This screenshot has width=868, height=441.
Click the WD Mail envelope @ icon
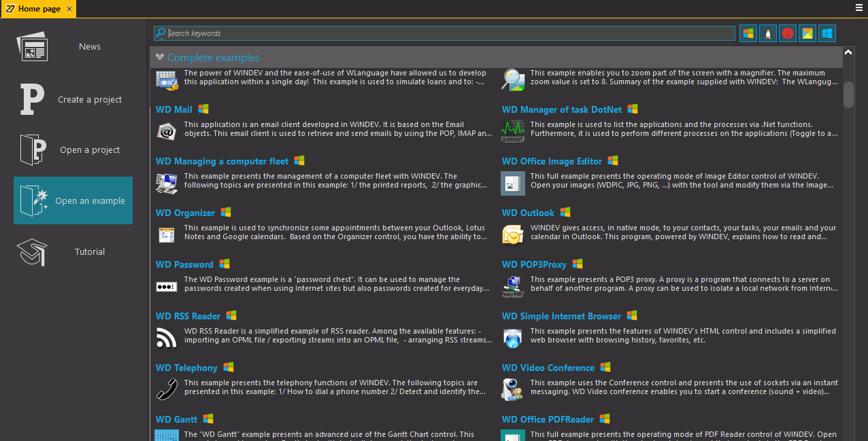167,131
